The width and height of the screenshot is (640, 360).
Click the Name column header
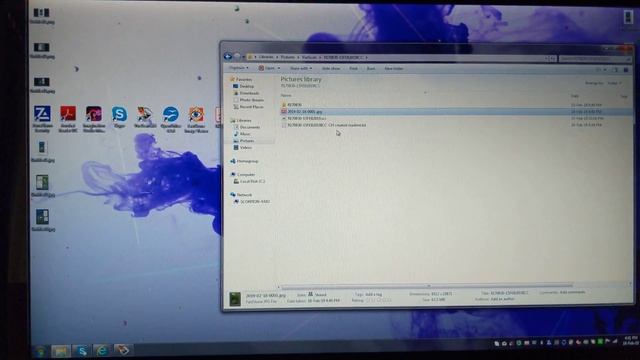tap(286, 95)
